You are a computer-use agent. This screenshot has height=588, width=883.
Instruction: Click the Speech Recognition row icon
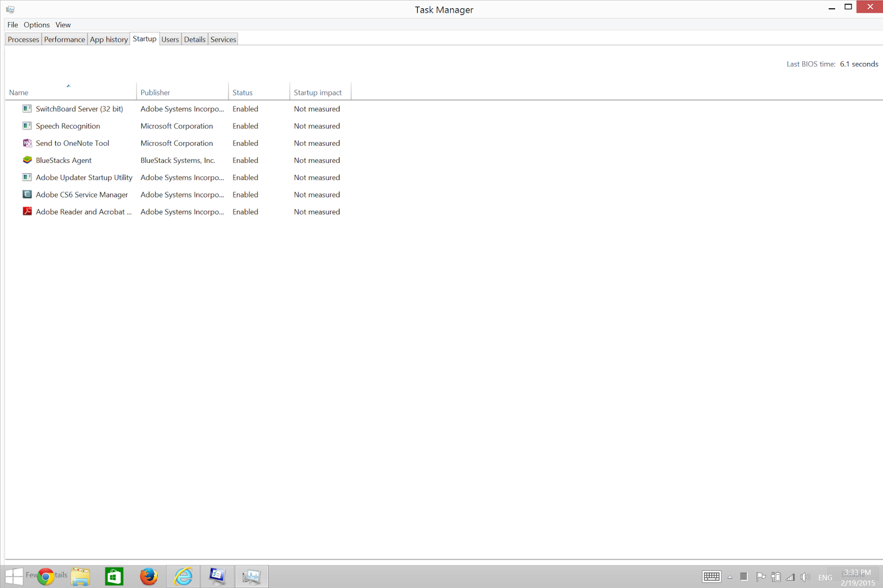(x=27, y=126)
